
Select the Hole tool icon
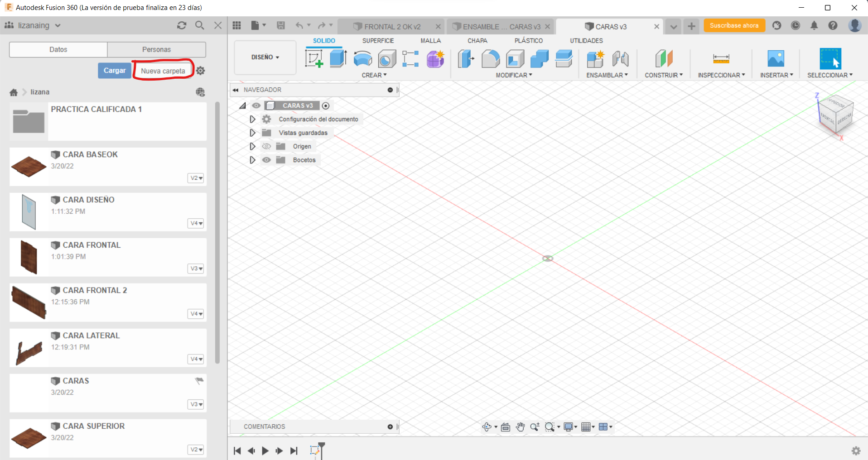pos(386,59)
